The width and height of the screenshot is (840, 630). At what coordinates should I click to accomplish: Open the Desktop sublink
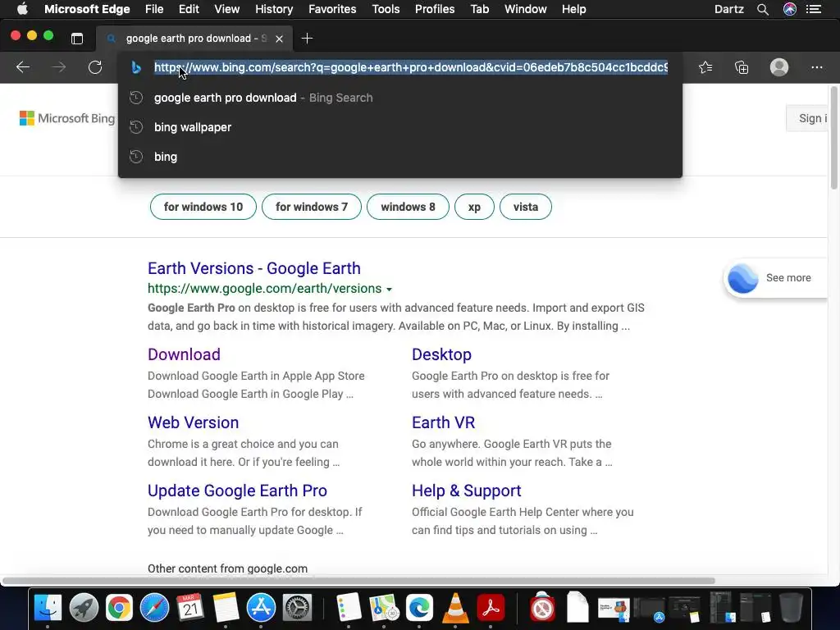pyautogui.click(x=441, y=354)
